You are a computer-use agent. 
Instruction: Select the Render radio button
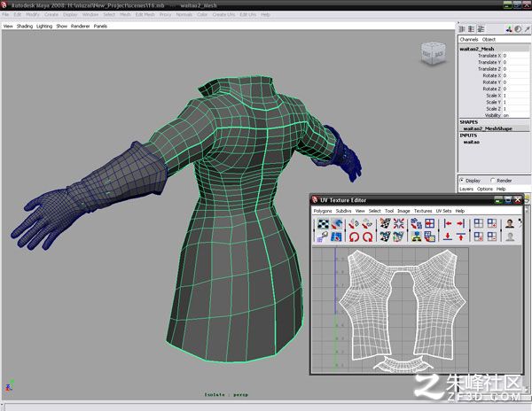(493, 181)
